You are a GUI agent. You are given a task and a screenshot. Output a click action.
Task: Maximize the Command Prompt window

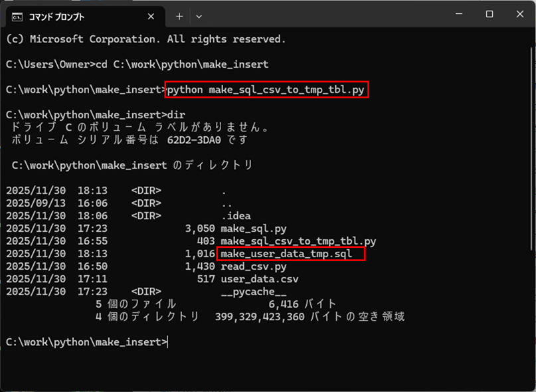click(x=490, y=14)
